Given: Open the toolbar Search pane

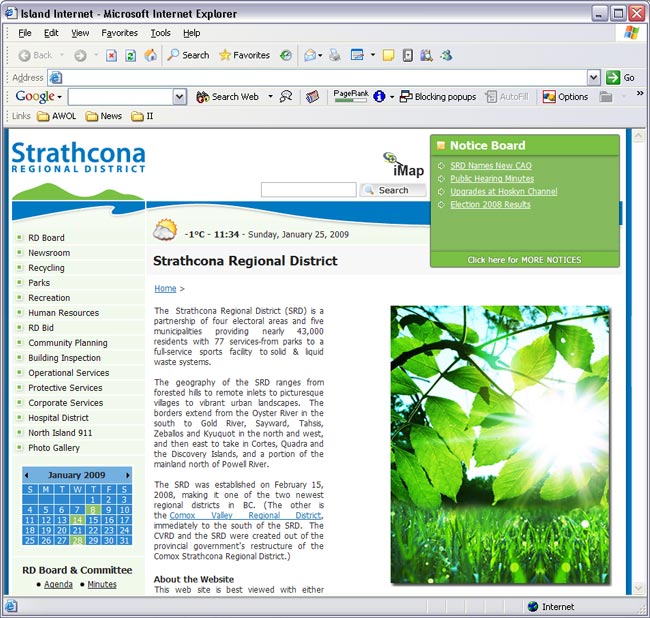Looking at the screenshot, I should [188, 55].
